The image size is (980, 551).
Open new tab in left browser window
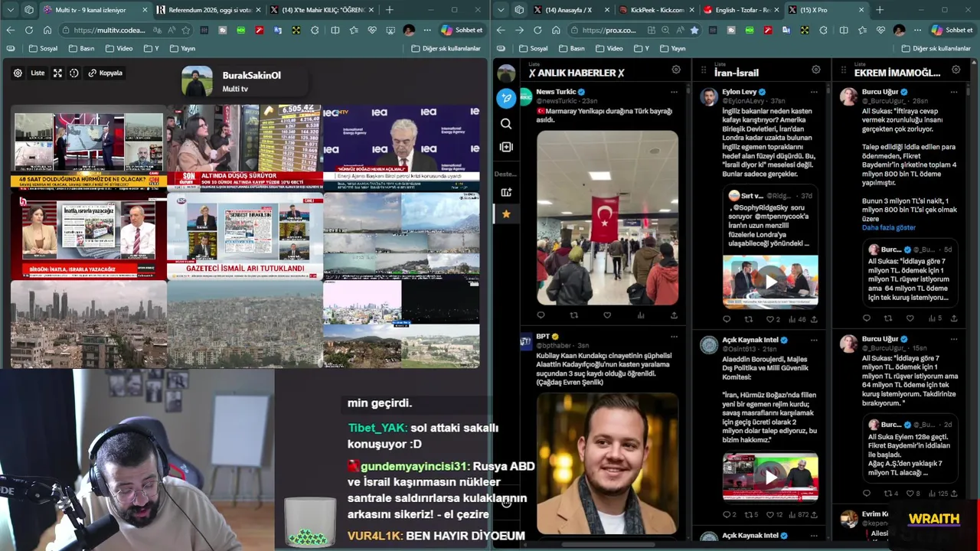coord(390,10)
